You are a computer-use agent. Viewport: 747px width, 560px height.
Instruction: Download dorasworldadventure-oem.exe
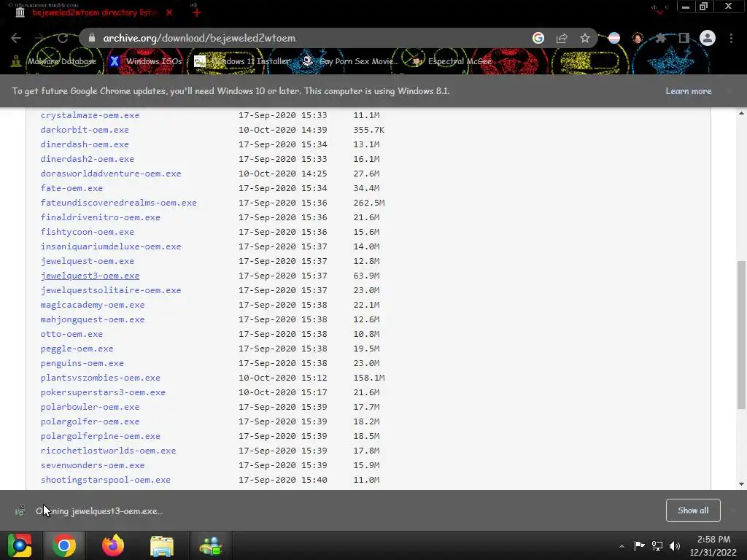click(111, 174)
